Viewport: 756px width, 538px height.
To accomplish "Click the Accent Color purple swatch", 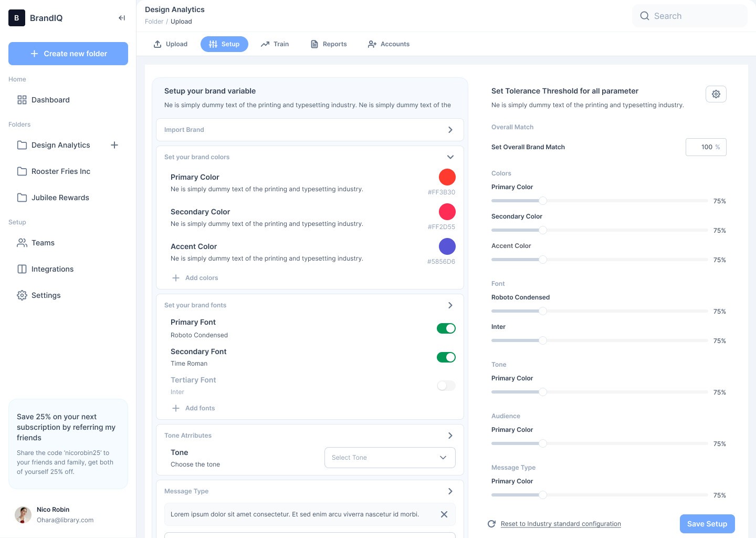I will (447, 246).
